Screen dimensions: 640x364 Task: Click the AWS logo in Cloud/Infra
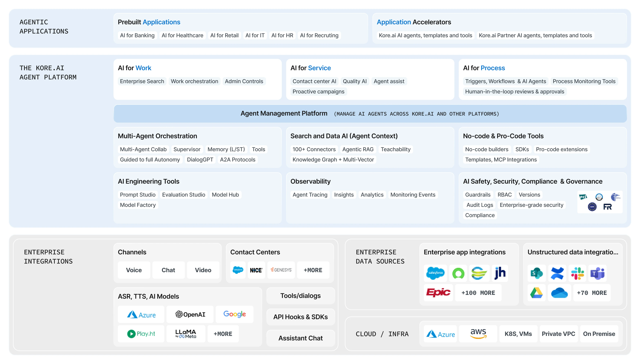tap(478, 334)
